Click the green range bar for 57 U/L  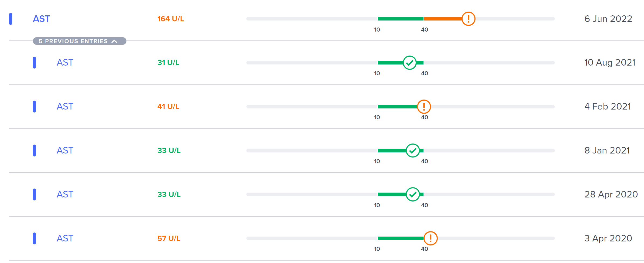point(401,238)
